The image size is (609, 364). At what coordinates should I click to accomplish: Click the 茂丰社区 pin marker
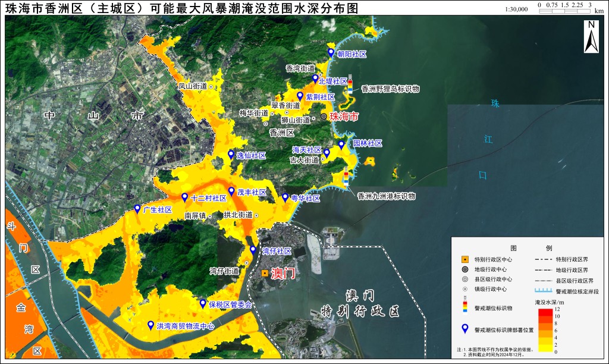231,191
